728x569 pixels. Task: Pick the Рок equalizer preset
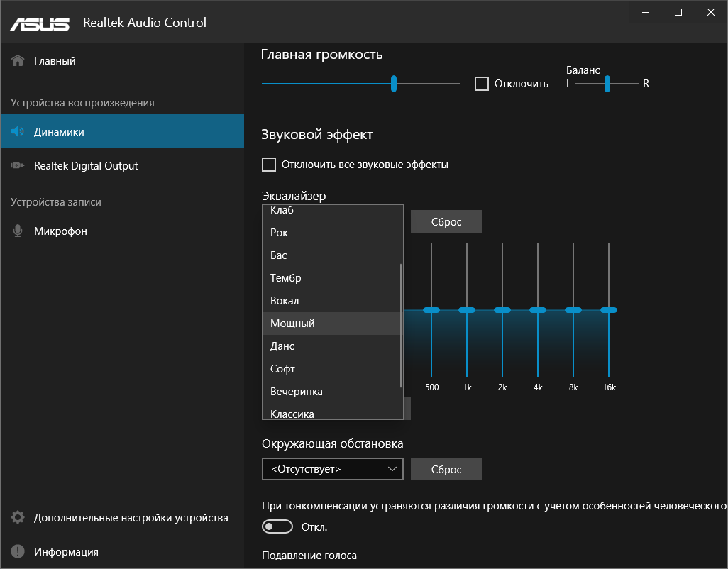pyautogui.click(x=280, y=233)
